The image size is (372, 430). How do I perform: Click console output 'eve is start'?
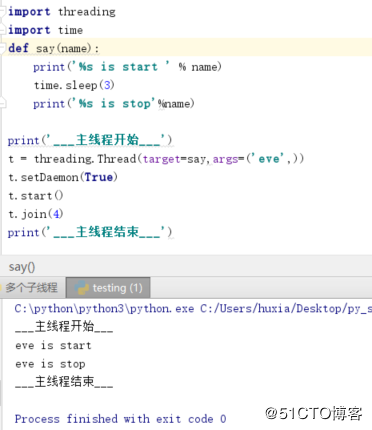(53, 345)
